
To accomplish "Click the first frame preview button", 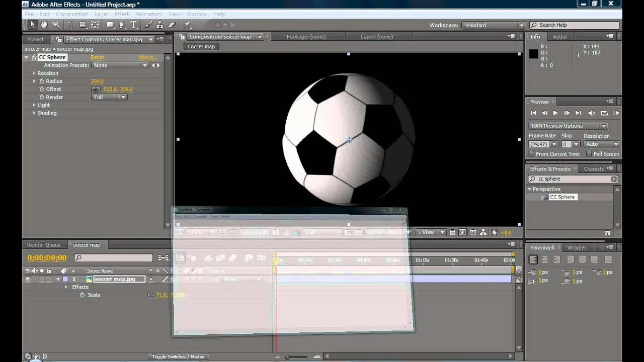I will click(x=533, y=113).
